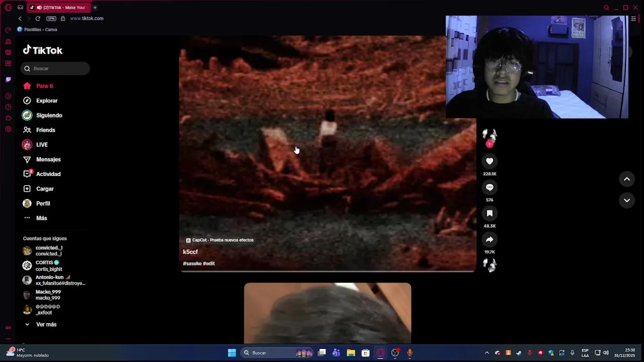
Task: View site info via the padlock icon
Action: click(x=63, y=19)
